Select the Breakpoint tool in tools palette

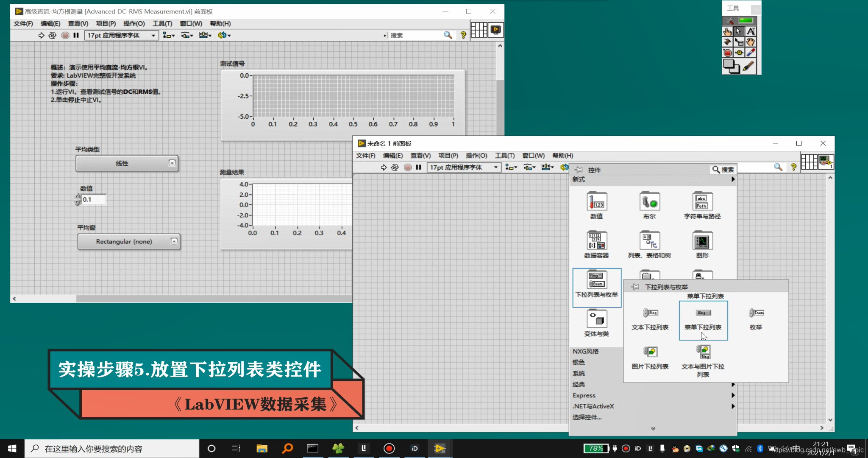[727, 53]
